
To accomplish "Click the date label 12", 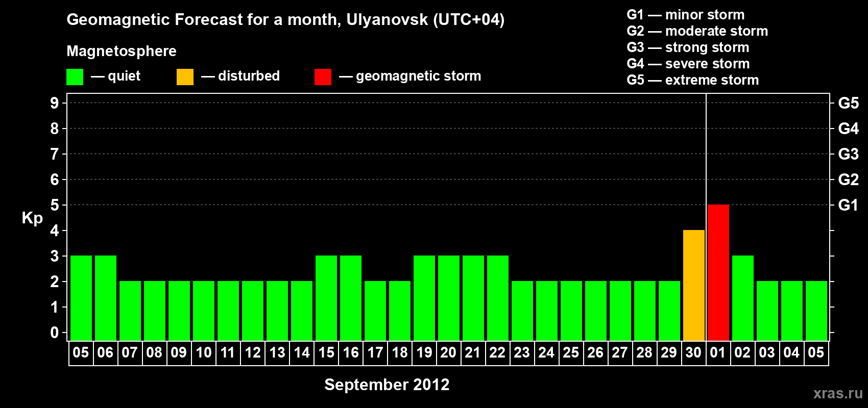I will pos(253,352).
